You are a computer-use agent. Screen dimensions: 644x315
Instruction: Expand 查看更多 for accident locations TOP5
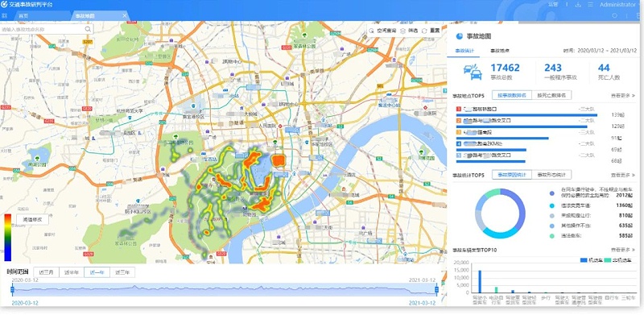coord(622,95)
